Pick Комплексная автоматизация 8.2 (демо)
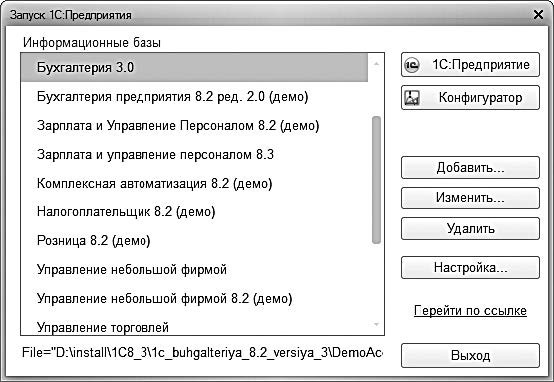554x382 pixels. 194,183
